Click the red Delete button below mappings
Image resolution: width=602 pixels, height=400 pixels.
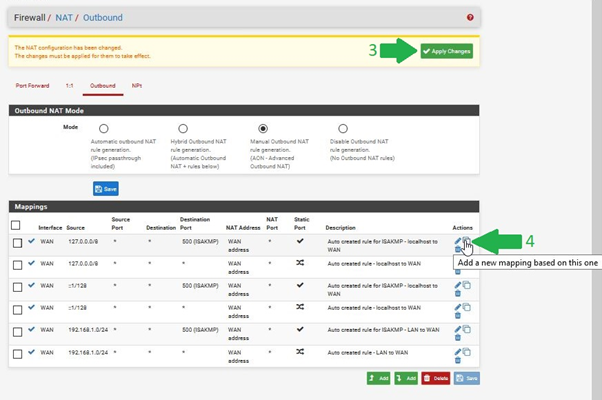[x=435, y=378]
